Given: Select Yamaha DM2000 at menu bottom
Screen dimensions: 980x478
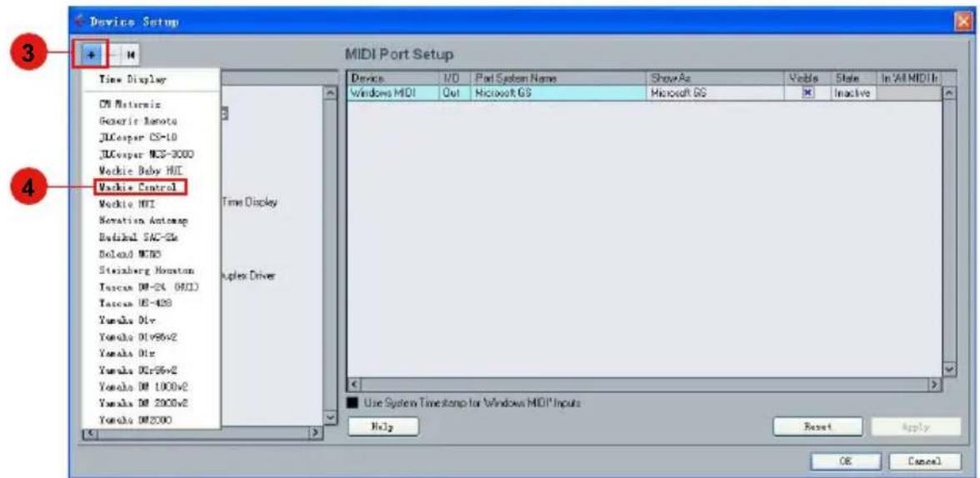Looking at the screenshot, I should (x=134, y=420).
